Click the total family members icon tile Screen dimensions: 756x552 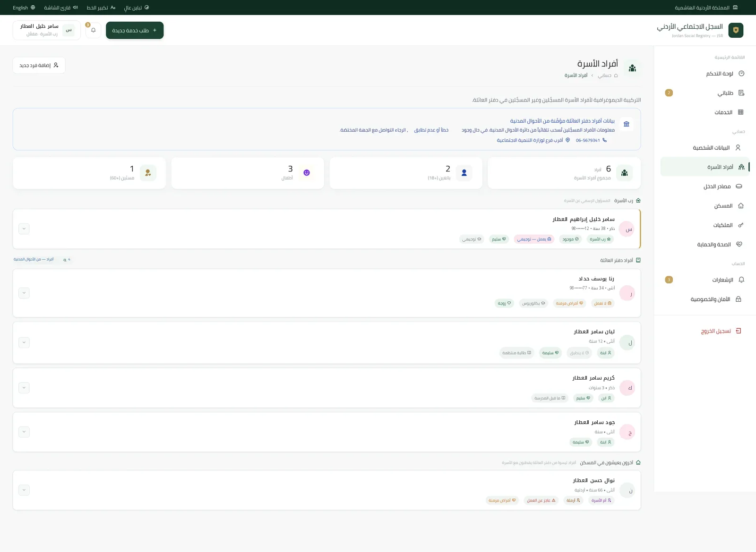(x=625, y=173)
